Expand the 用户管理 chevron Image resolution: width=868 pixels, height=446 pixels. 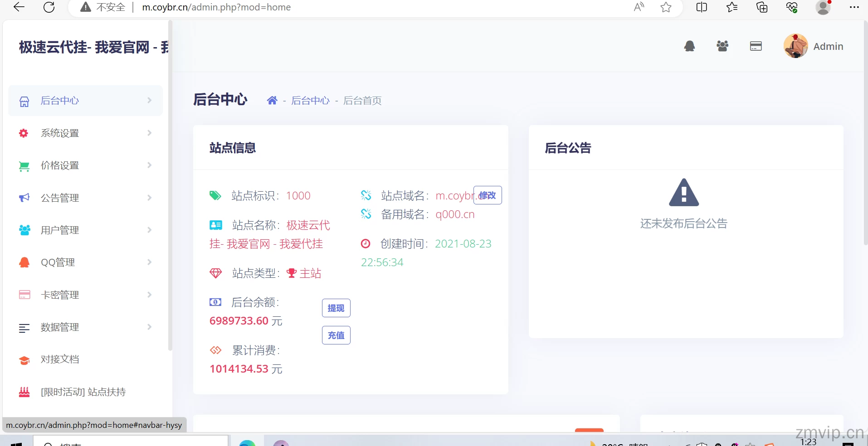pos(149,230)
